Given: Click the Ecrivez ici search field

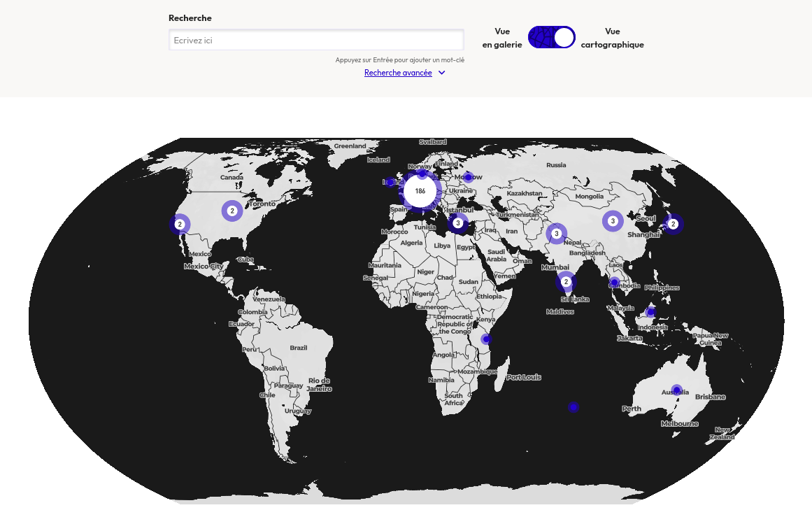Looking at the screenshot, I should 316,40.
